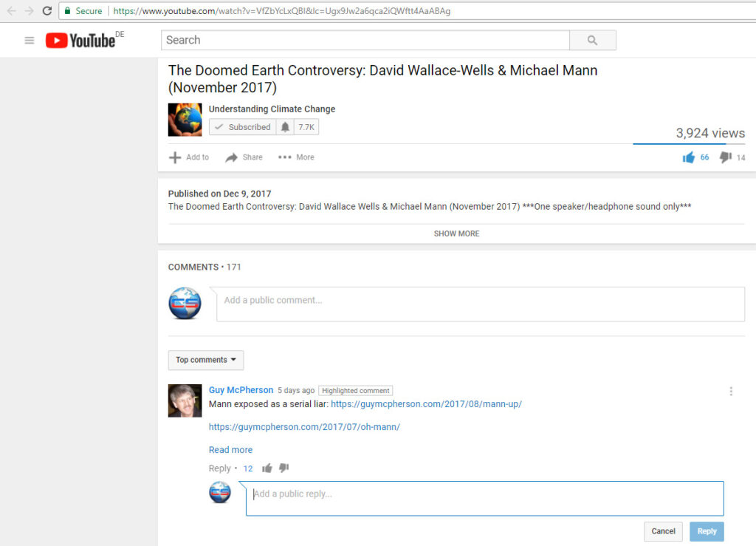Click the search magnifier button
The height and width of the screenshot is (546, 756).
(x=592, y=41)
